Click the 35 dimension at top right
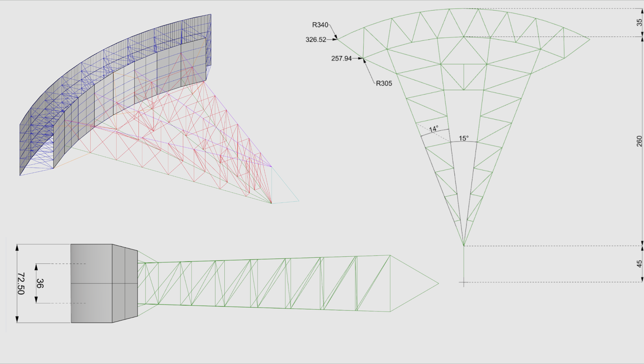 (639, 22)
